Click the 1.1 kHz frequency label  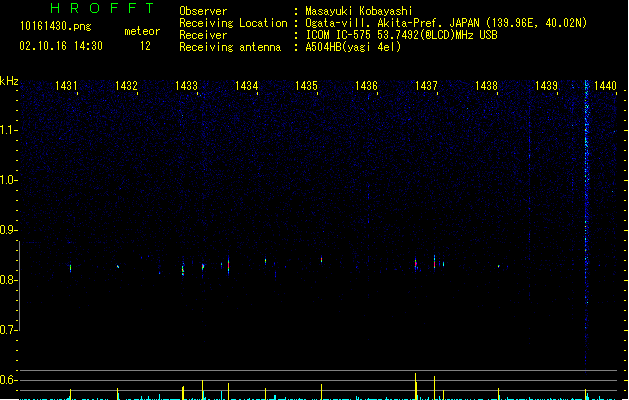pos(8,130)
